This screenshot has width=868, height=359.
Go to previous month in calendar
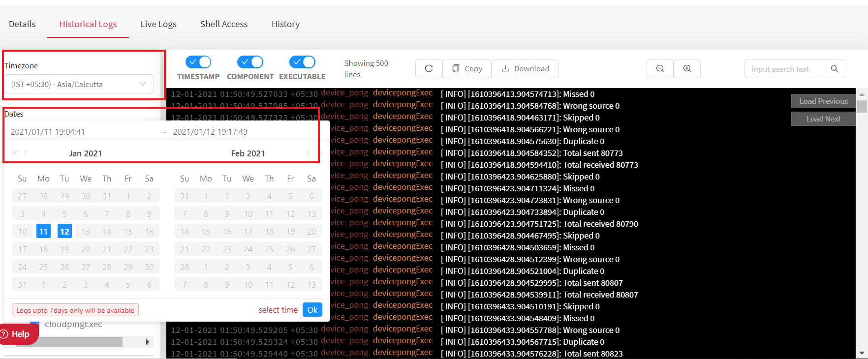tap(26, 153)
